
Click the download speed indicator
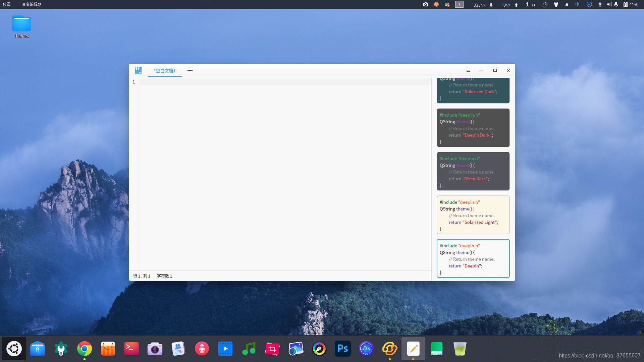pos(483,5)
